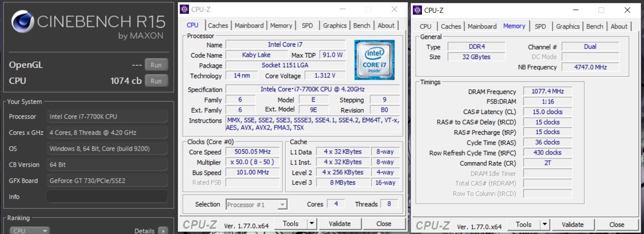This screenshot has height=234, width=644.
Task: Open the SPD tab in the right CPU-Z window
Action: 540,27
